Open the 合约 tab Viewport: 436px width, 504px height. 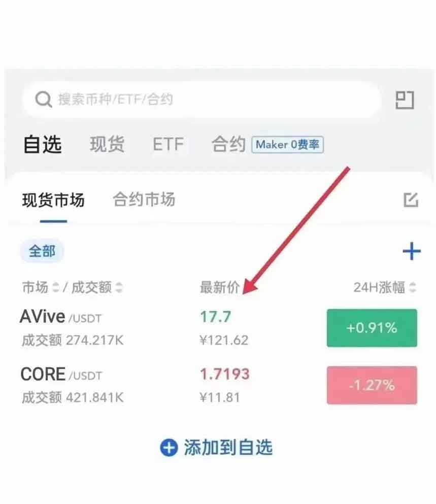[228, 144]
